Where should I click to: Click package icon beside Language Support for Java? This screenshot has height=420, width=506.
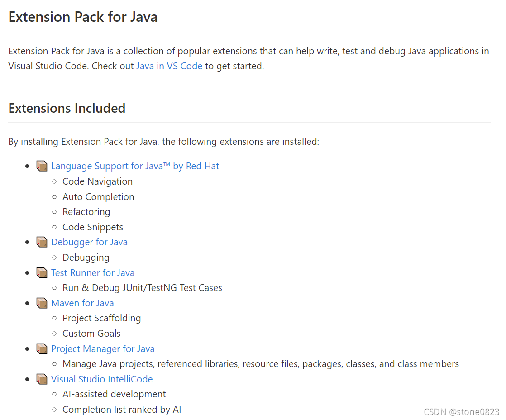coord(42,166)
